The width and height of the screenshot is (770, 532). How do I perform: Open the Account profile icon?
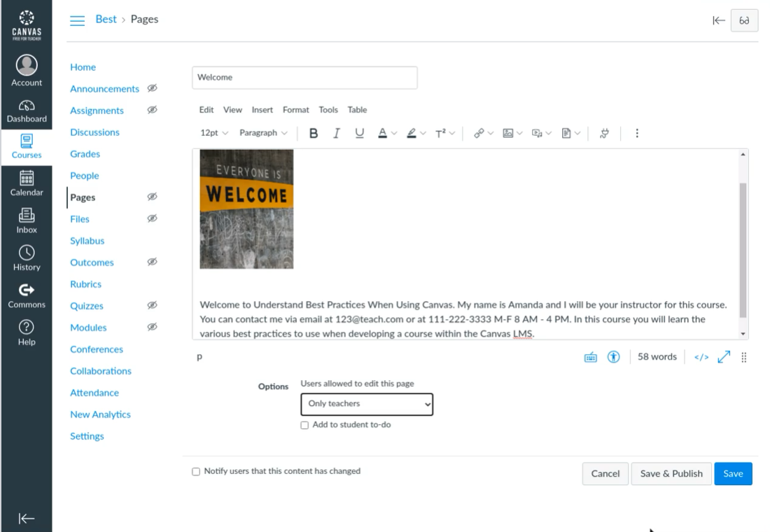(x=27, y=71)
